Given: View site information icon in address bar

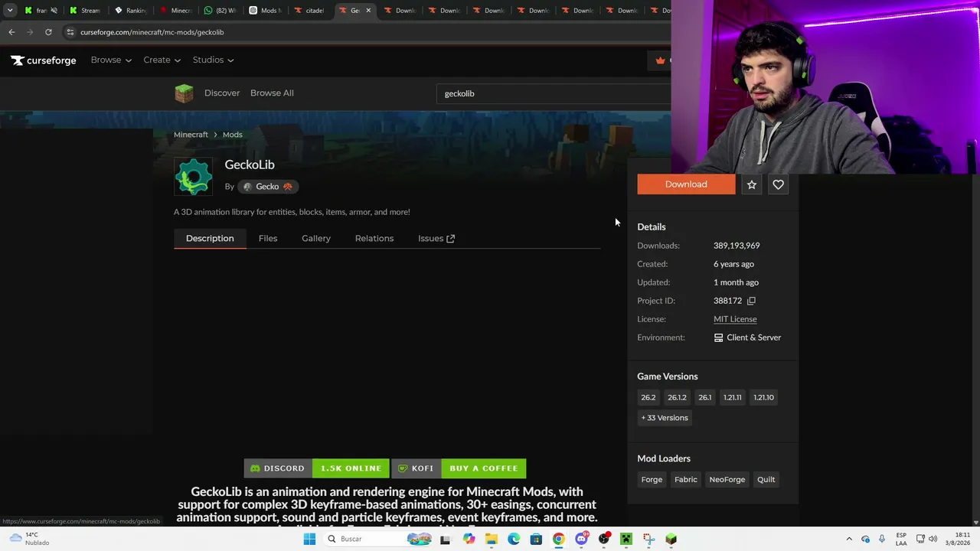Looking at the screenshot, I should tap(70, 32).
